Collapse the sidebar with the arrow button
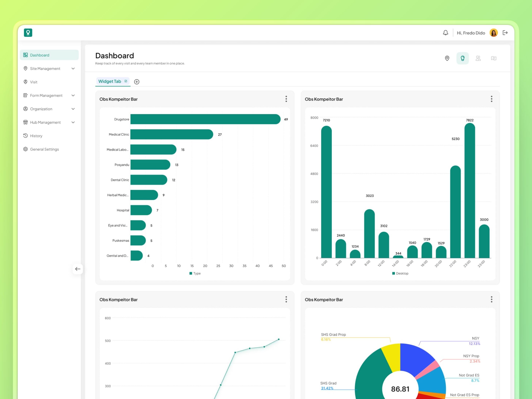This screenshot has height=399, width=532. (78, 269)
